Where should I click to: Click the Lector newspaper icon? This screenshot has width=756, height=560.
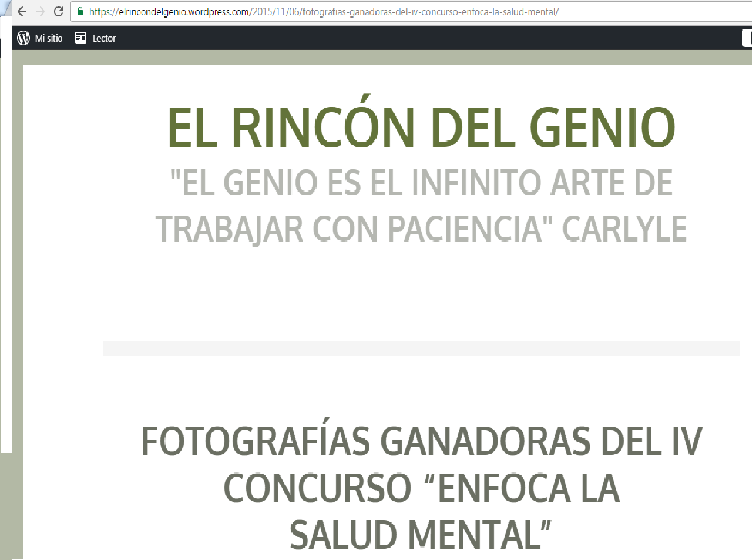[x=80, y=38]
